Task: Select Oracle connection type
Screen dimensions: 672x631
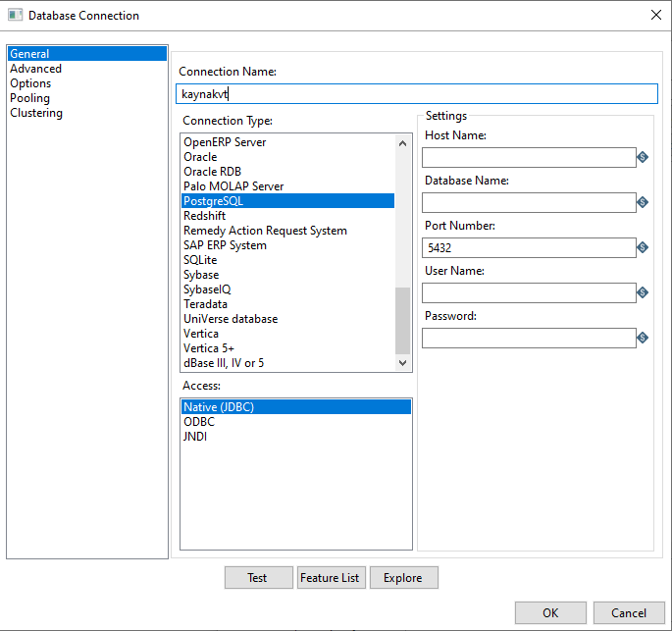Action: coord(287,157)
